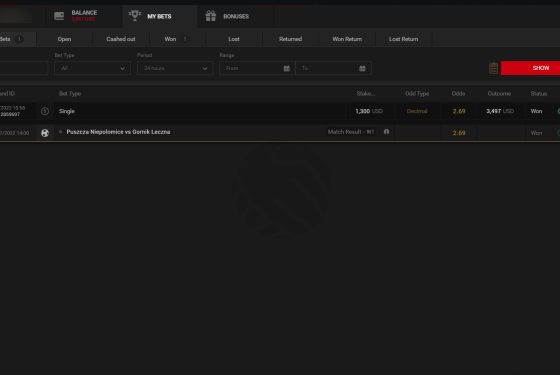Open the Period dropdown showing 24 hours
This screenshot has width=560, height=375.
pyautogui.click(x=175, y=68)
